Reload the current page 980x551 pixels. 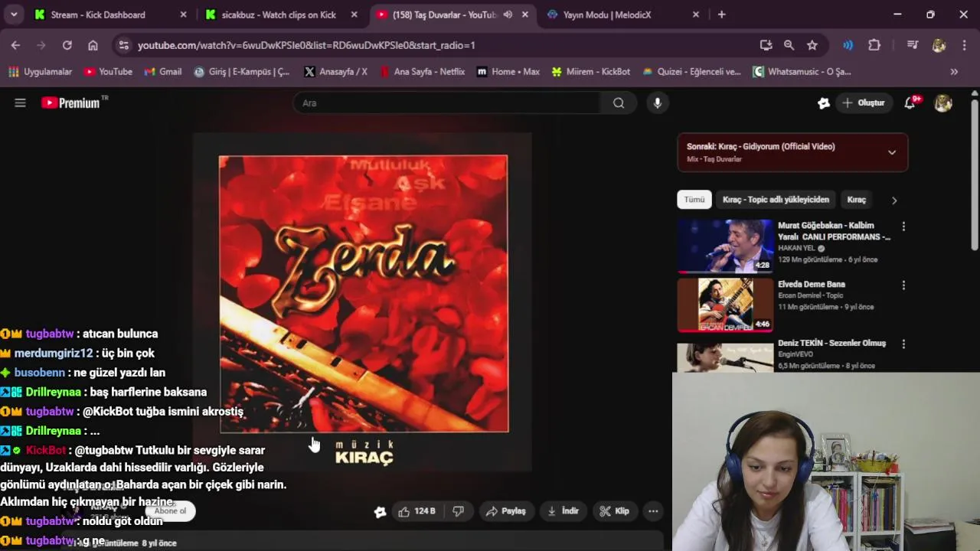[x=67, y=45]
